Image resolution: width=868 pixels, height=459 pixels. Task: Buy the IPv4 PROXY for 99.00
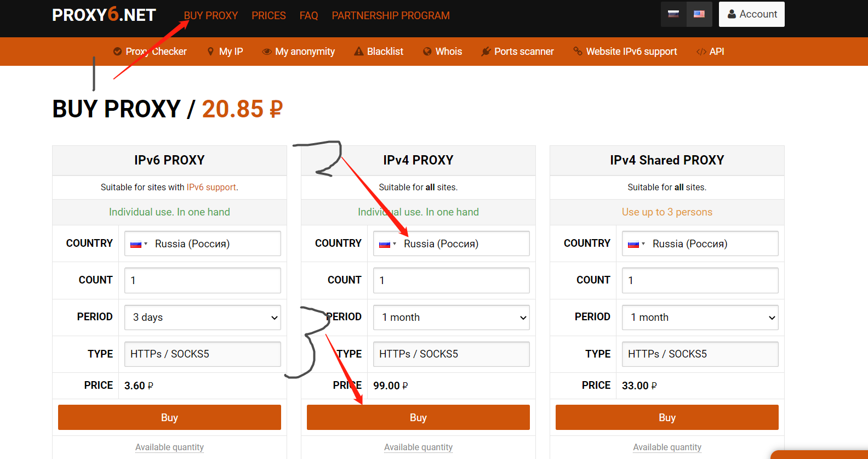pos(418,417)
